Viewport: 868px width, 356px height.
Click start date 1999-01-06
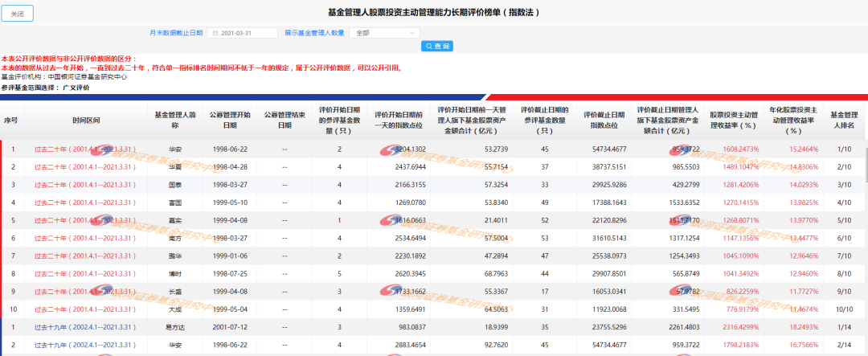click(x=229, y=256)
